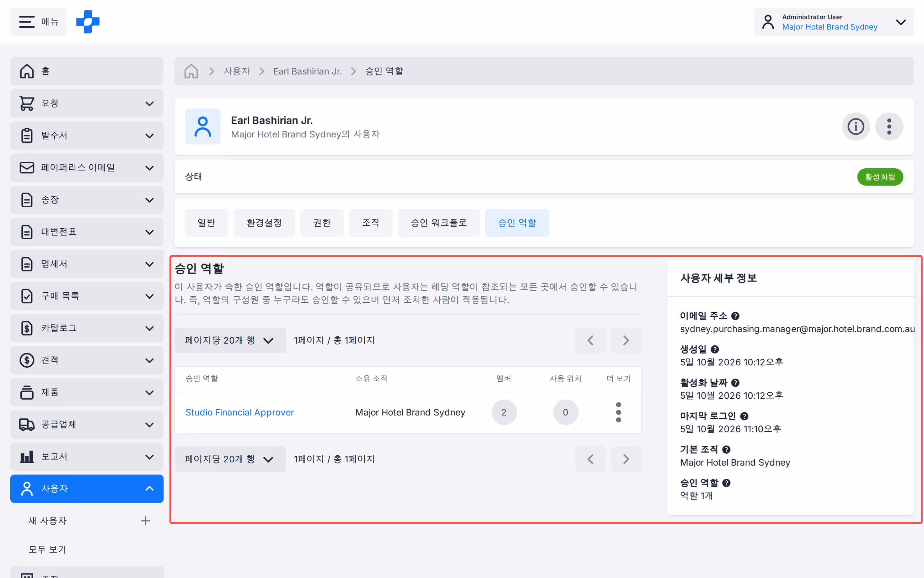Image resolution: width=924 pixels, height=578 pixels.
Task: Open more options for Studio Financial Approver row
Action: (618, 413)
